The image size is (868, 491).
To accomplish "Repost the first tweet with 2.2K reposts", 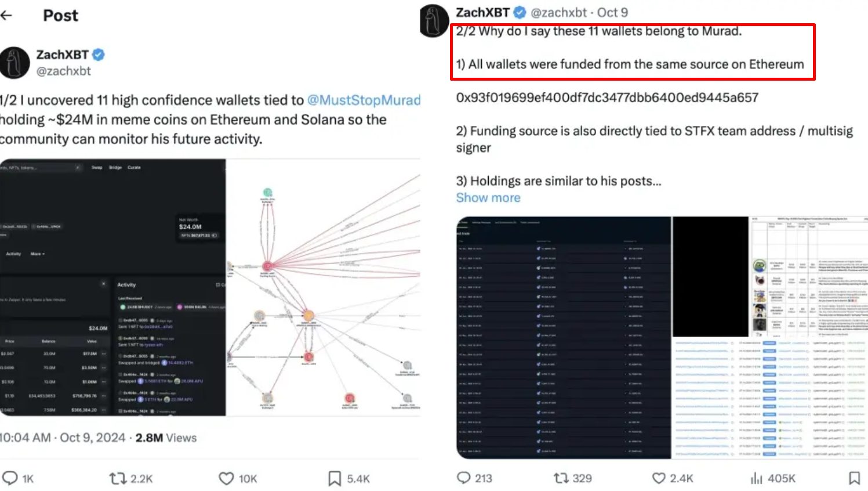I will point(118,478).
